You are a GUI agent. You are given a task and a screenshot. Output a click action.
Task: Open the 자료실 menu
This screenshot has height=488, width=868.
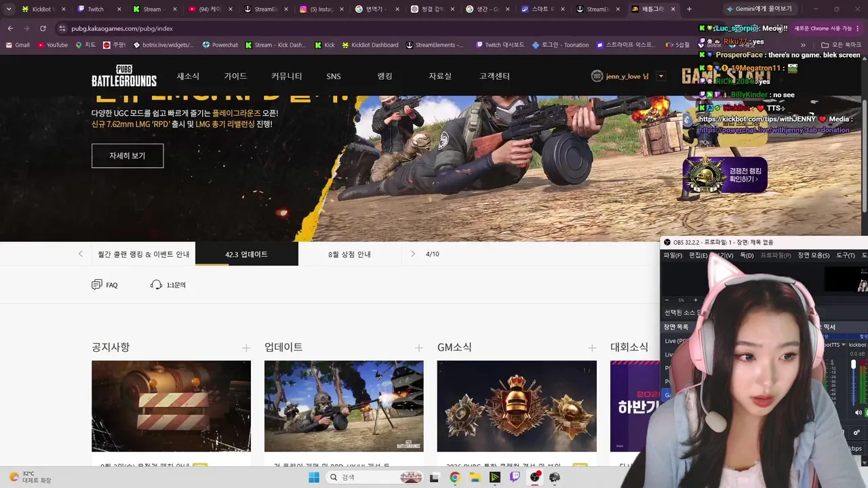440,76
